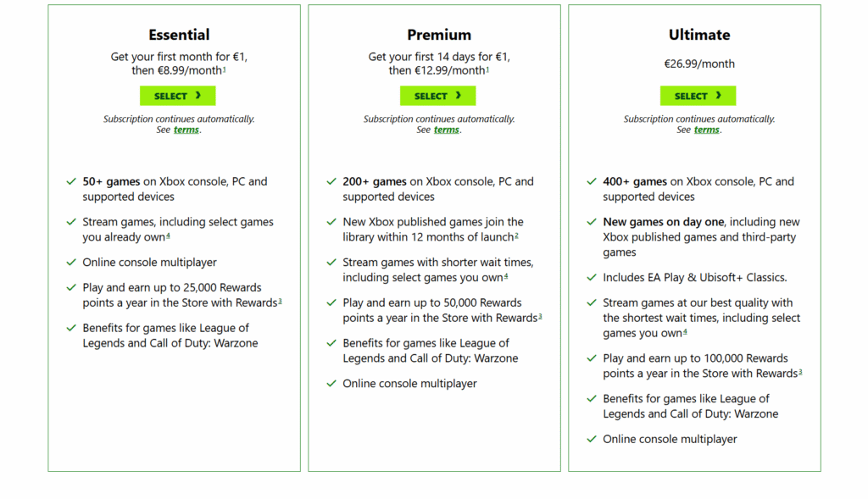Click checkmark icon beside '50+ games'
This screenshot has height=499, width=868.
click(x=71, y=181)
